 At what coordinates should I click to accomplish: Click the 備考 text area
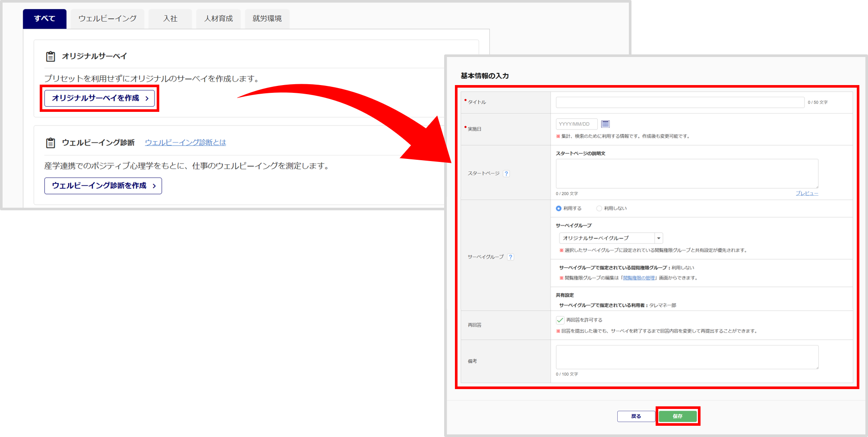[x=687, y=357]
